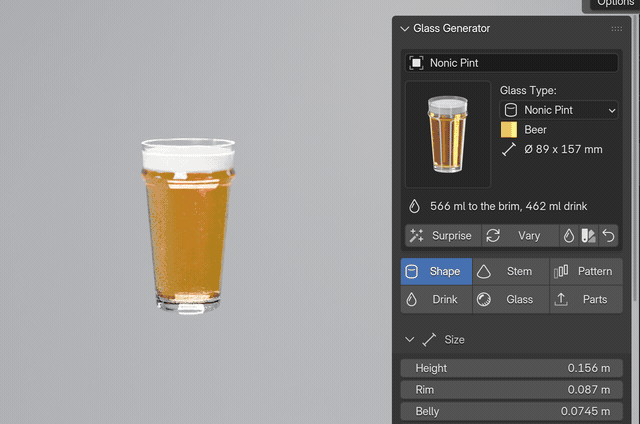Switch to the Pattern tab
This screenshot has height=424, width=640.
586,271
